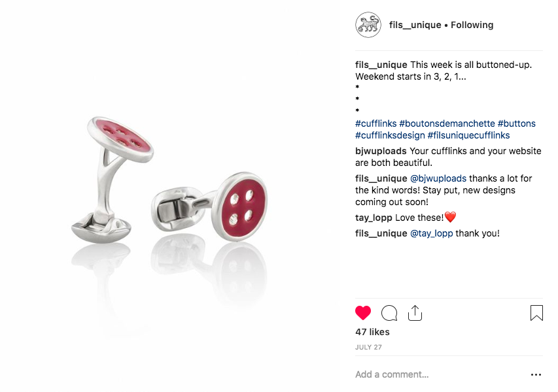558x392 pixels.
Task: Open fils_unique profile avatar picture
Action: click(368, 25)
